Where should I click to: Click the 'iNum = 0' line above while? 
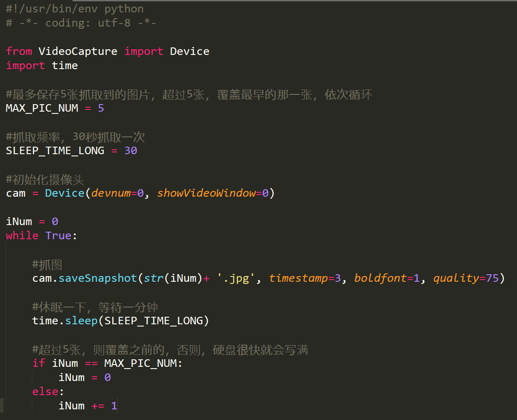(32, 222)
